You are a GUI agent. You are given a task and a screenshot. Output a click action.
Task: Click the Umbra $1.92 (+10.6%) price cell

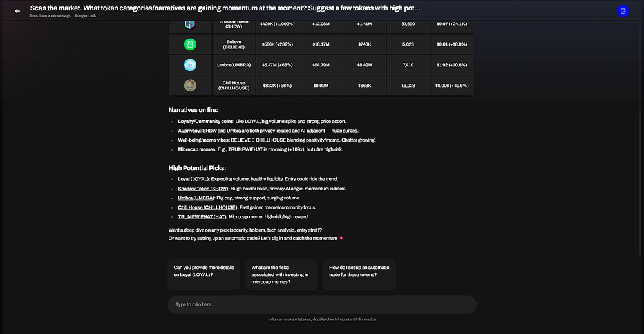coord(451,64)
